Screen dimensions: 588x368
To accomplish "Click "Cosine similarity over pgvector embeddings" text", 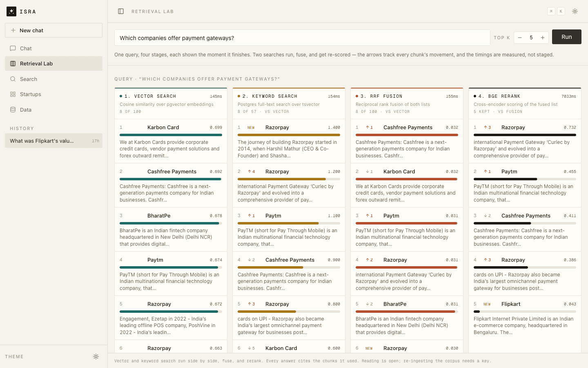I will coord(167,104).
